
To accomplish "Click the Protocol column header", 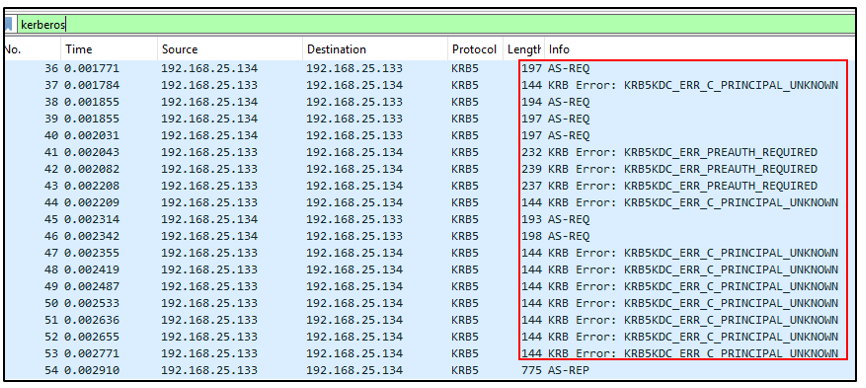I will tap(474, 49).
